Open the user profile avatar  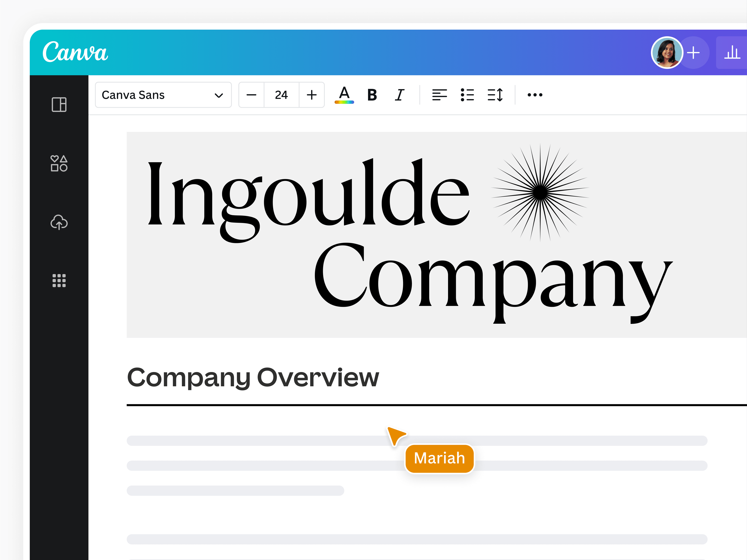click(x=667, y=52)
